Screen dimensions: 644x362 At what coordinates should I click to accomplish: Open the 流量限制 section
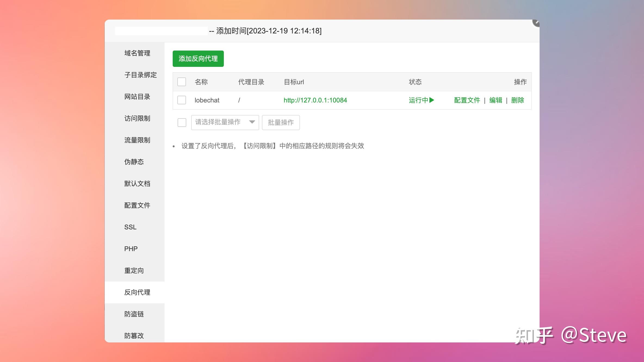click(137, 140)
